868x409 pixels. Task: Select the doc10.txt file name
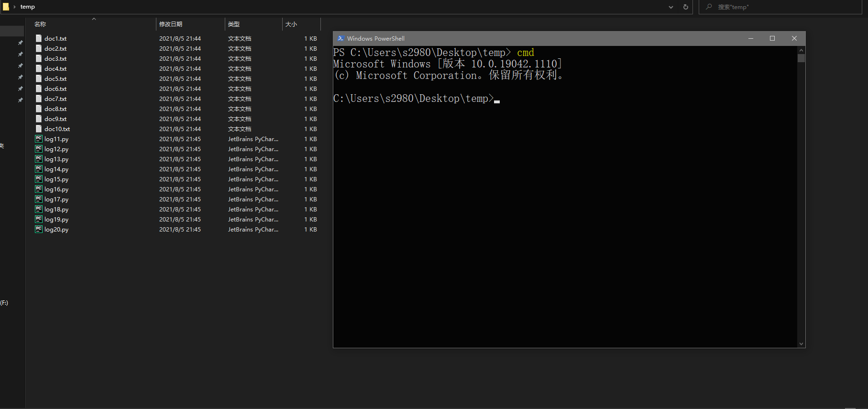coord(57,129)
